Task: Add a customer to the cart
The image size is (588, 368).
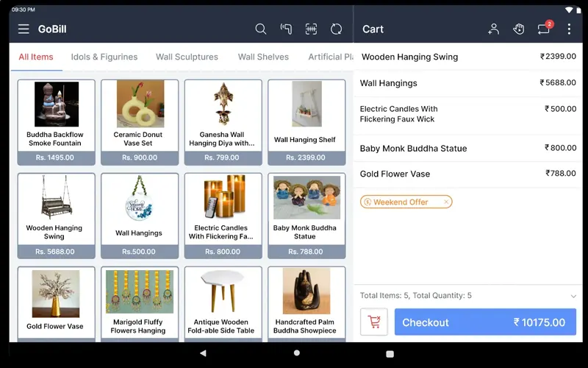Action: (x=493, y=29)
